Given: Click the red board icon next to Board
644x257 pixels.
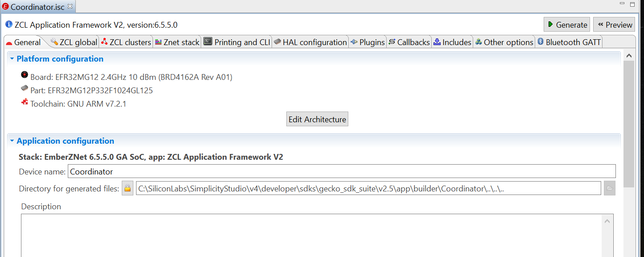Looking at the screenshot, I should [25, 75].
